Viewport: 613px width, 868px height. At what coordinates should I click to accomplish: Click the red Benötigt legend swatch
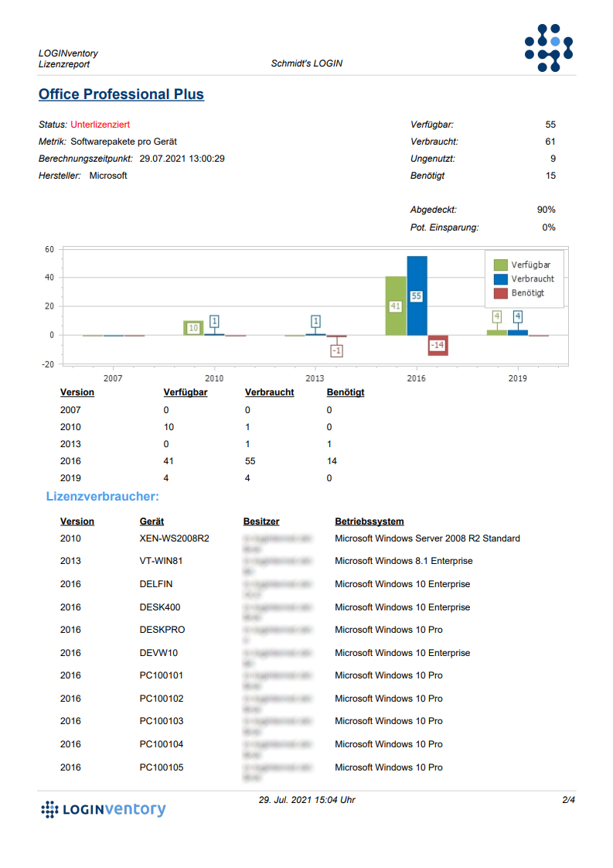(501, 293)
